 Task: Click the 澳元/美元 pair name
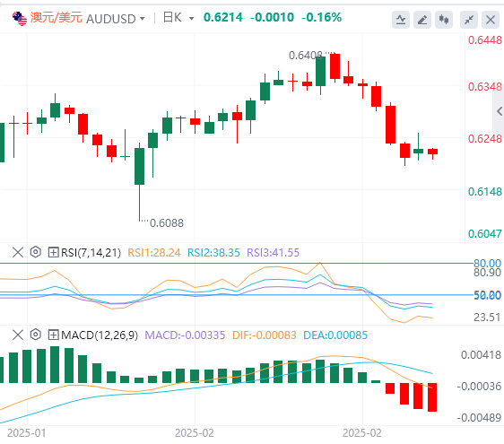(56, 17)
